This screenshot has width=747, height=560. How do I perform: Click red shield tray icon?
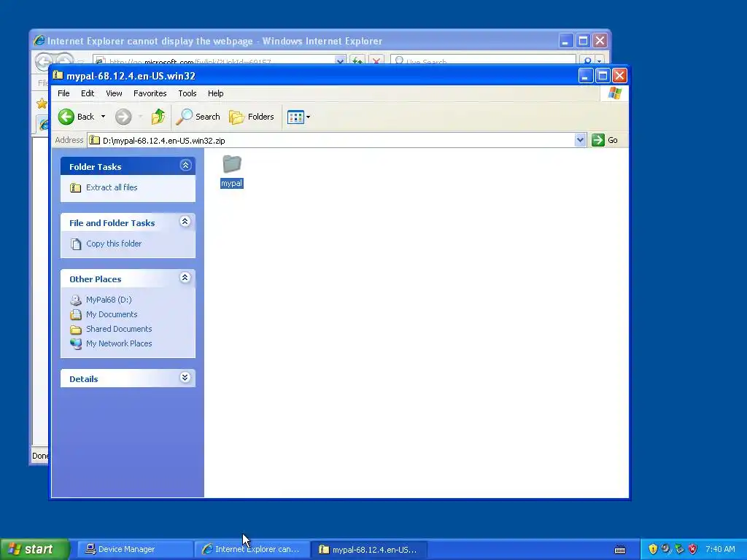point(693,549)
